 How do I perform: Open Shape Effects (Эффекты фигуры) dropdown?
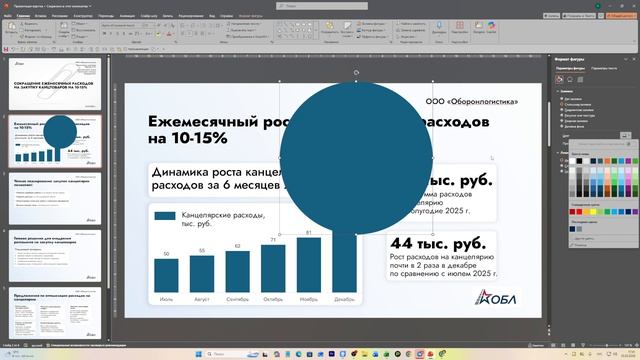click(x=372, y=36)
